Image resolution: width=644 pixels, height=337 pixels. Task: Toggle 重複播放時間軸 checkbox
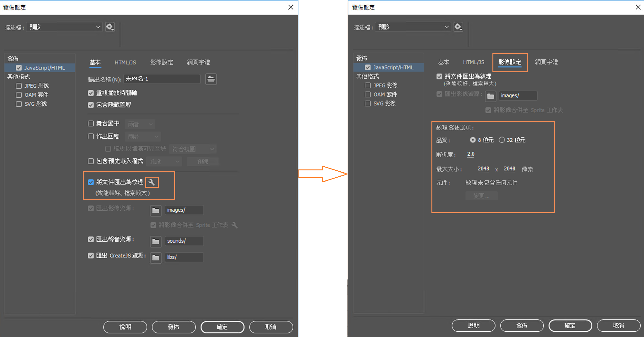pos(91,93)
